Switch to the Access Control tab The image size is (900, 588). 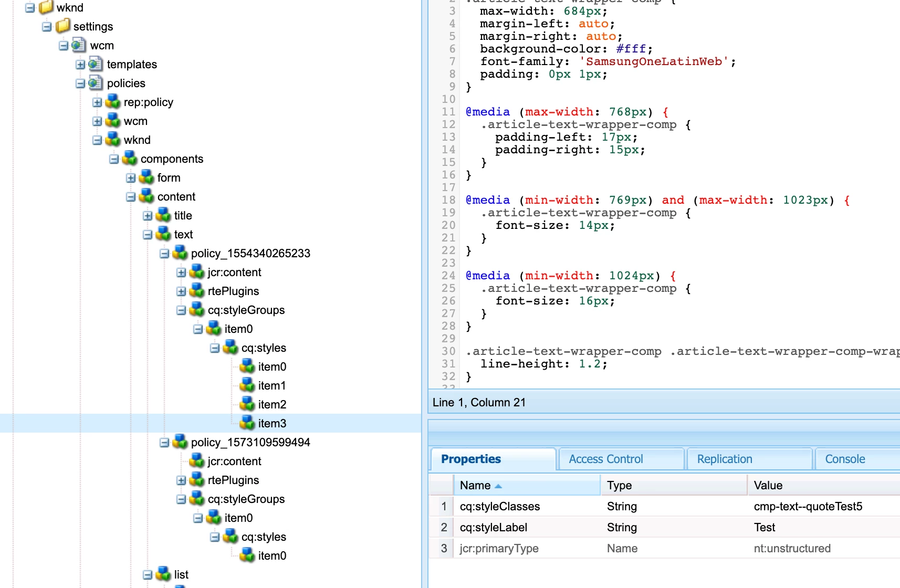(x=621, y=459)
